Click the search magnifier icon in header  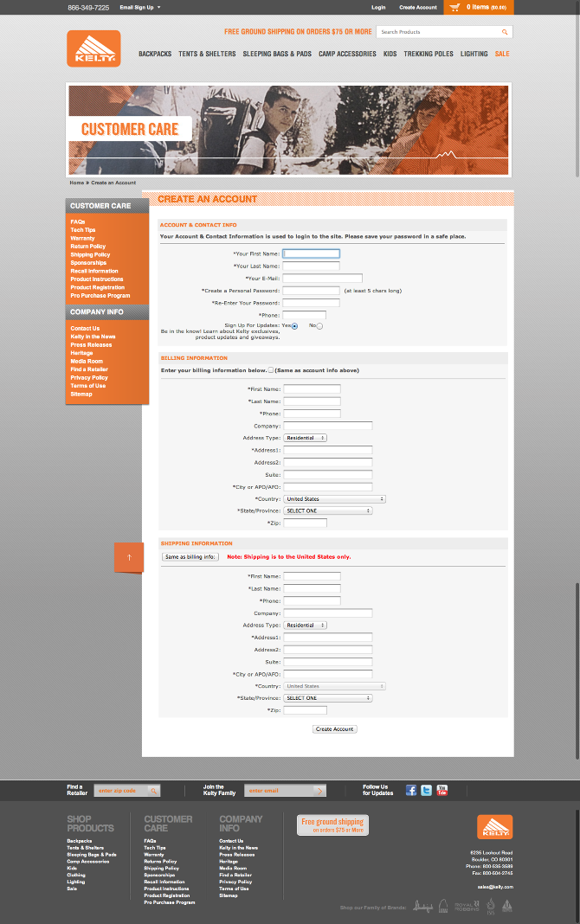[505, 32]
